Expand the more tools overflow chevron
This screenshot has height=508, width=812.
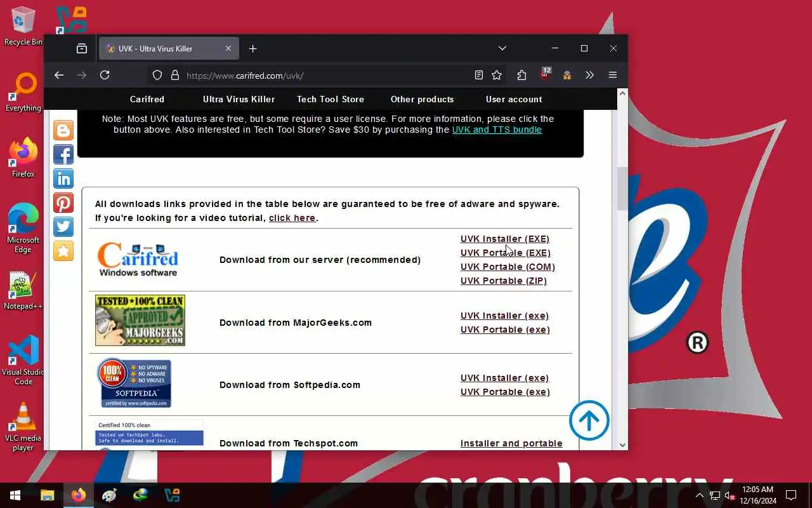pyautogui.click(x=589, y=75)
